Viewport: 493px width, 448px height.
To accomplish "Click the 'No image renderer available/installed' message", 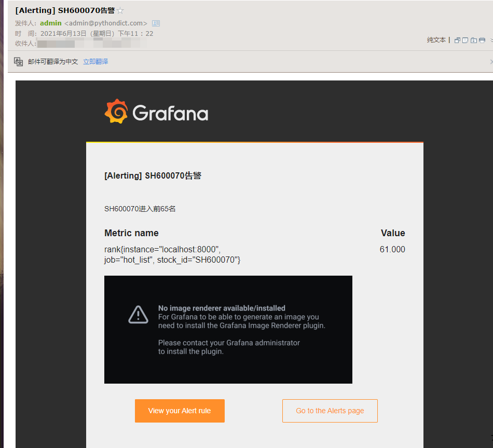I will coord(222,308).
